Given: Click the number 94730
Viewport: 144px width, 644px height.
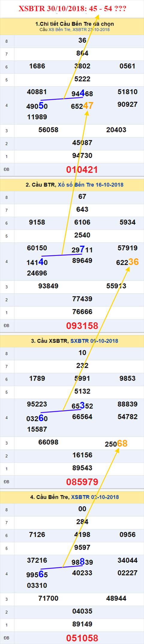Looking at the screenshot, I should (x=82, y=156).
